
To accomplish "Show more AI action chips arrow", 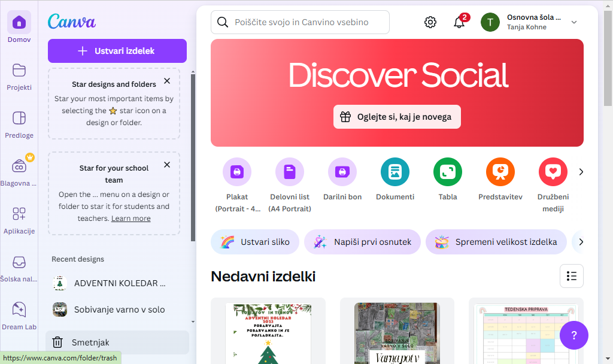I will (x=581, y=242).
